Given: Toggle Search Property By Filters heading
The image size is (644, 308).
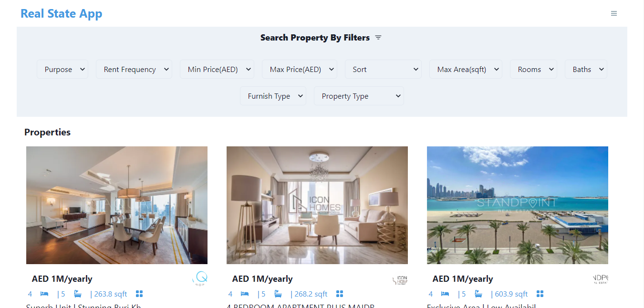Looking at the screenshot, I should point(315,38).
